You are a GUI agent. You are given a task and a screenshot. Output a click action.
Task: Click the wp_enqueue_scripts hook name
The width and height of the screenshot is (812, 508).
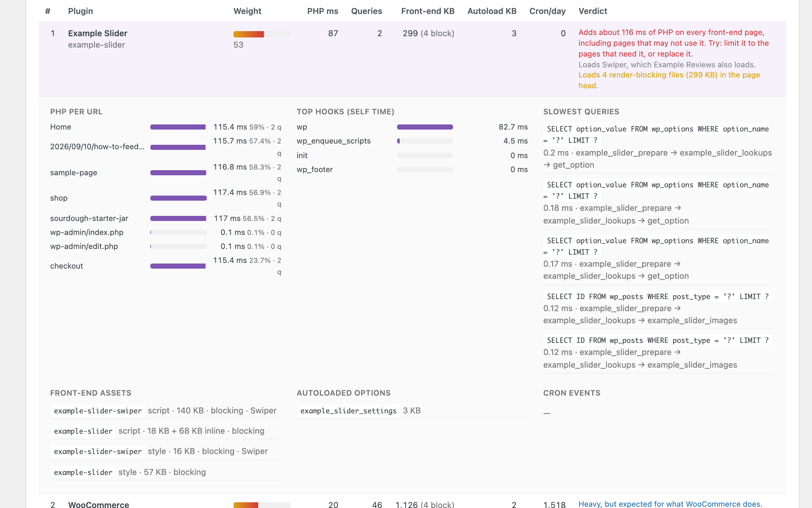pos(334,141)
